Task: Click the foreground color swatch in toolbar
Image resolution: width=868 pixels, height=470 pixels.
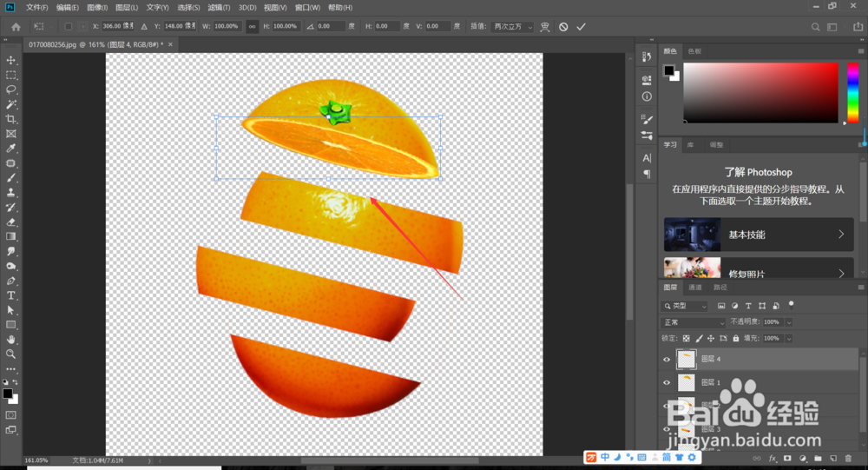Action: (x=7, y=394)
